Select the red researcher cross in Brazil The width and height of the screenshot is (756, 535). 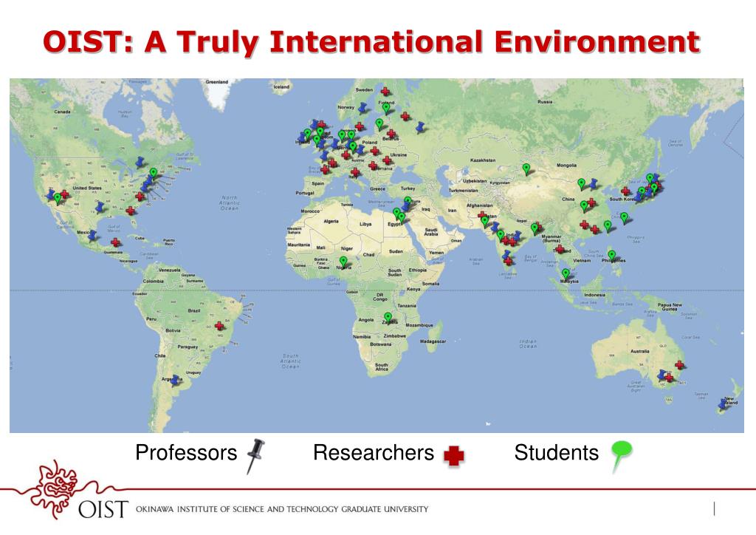click(219, 326)
